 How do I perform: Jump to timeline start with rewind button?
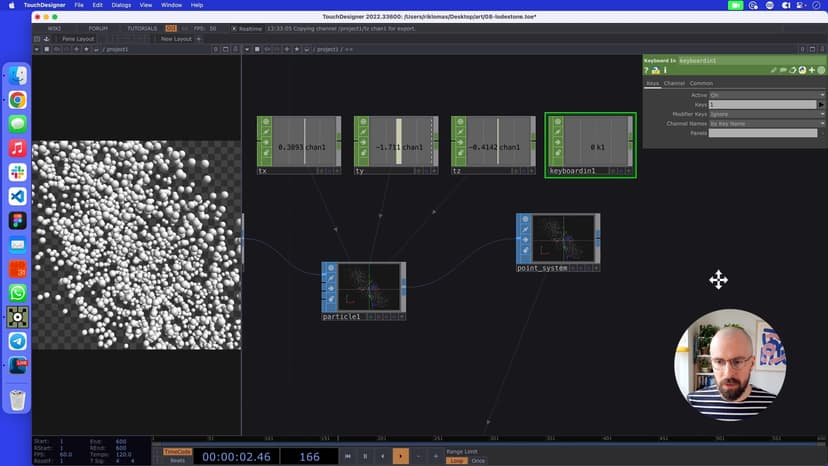tap(348, 456)
